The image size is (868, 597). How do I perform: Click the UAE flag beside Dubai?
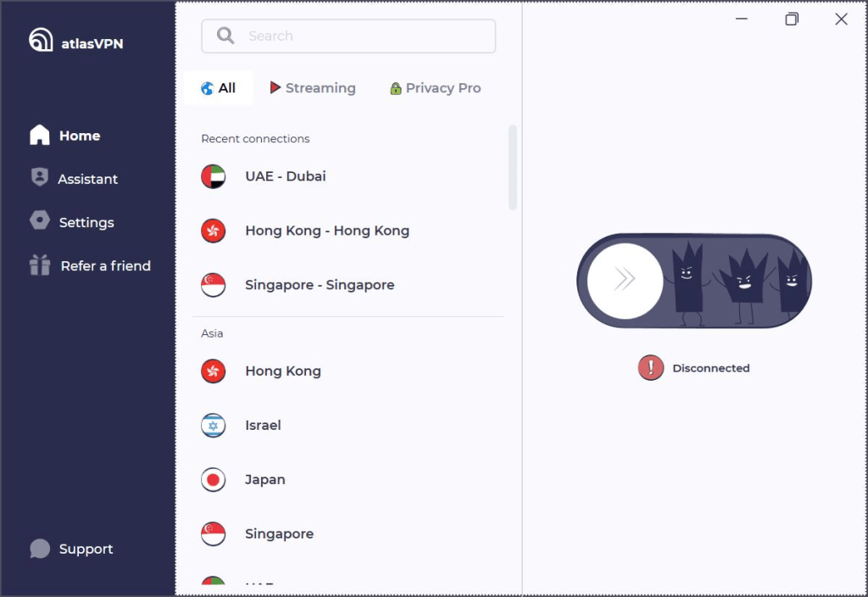click(213, 176)
